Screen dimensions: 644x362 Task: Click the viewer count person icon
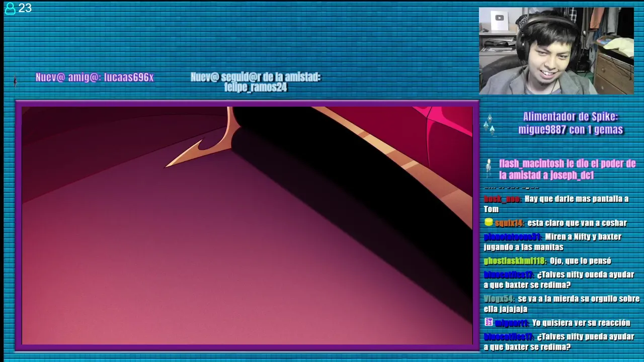point(10,8)
